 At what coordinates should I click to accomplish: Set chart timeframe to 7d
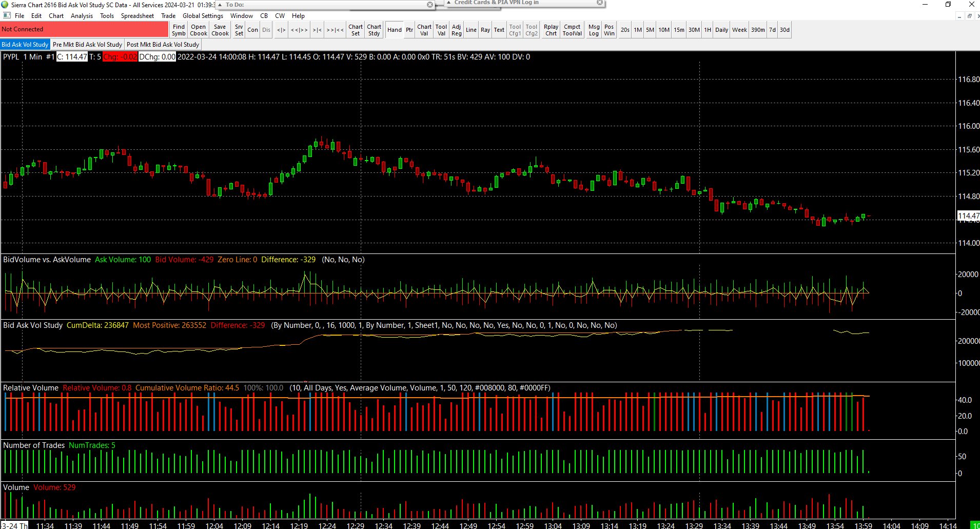point(773,30)
